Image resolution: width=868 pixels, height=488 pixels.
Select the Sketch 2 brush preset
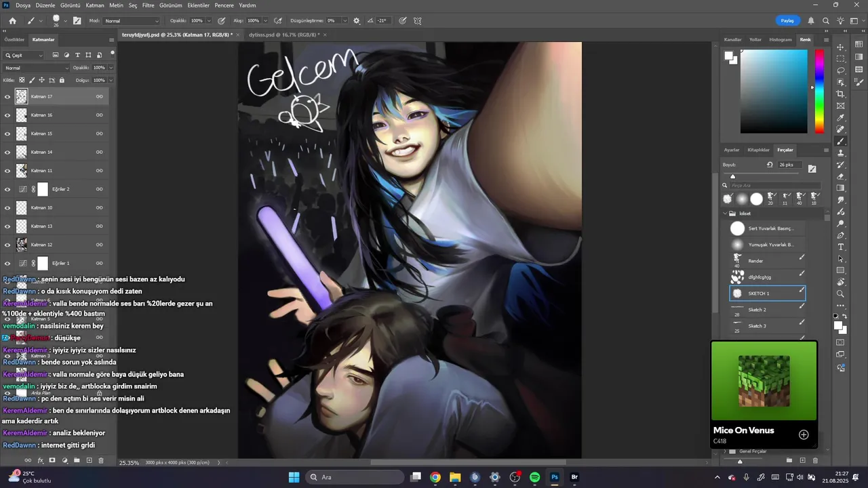coord(767,310)
